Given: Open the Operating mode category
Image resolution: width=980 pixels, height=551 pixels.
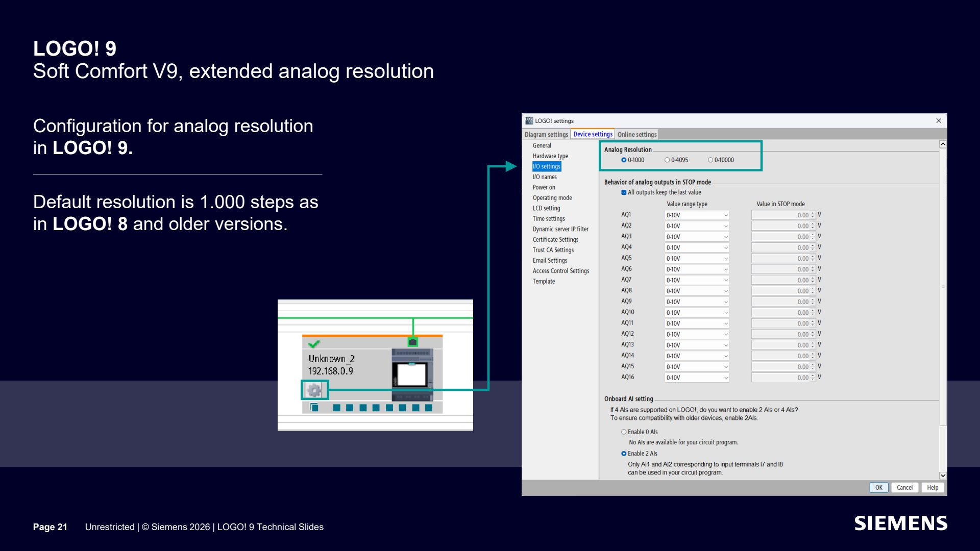Looking at the screenshot, I should (552, 198).
